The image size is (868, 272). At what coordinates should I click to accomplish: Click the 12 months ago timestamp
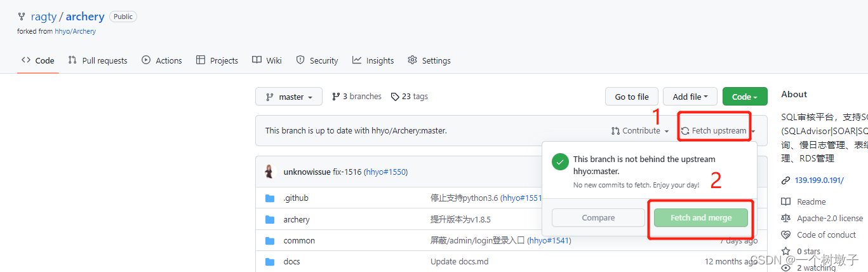[x=731, y=261]
